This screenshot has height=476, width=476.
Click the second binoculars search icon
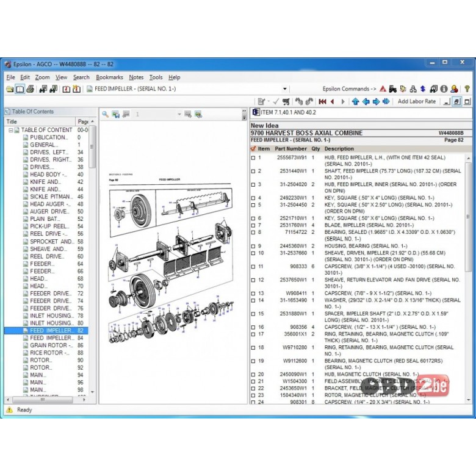54,89
